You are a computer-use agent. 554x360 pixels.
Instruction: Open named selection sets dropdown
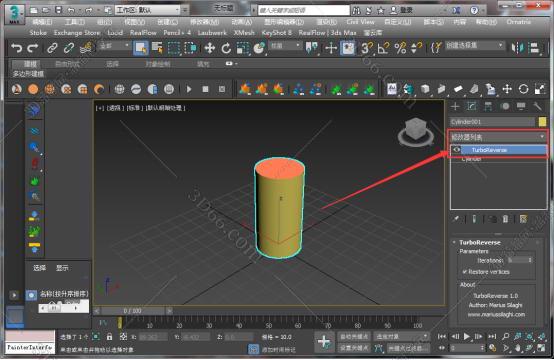(x=475, y=46)
